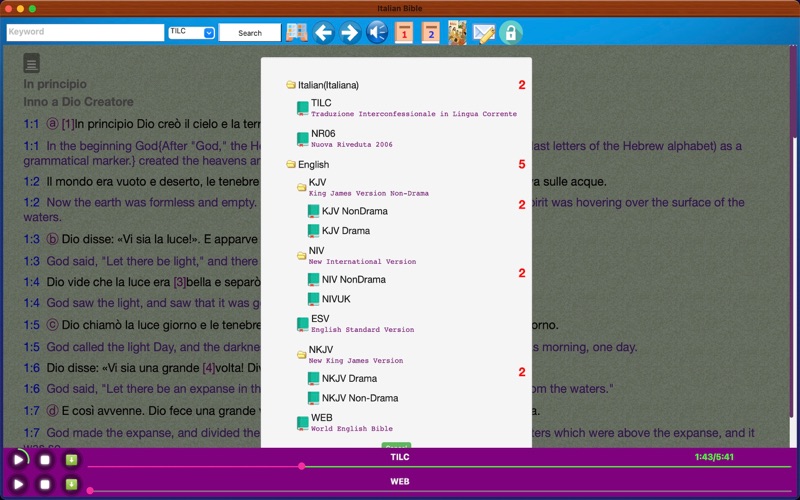Click cross-reference marker ⓒ in verse 1:5
The width and height of the screenshot is (800, 500).
[x=53, y=325]
